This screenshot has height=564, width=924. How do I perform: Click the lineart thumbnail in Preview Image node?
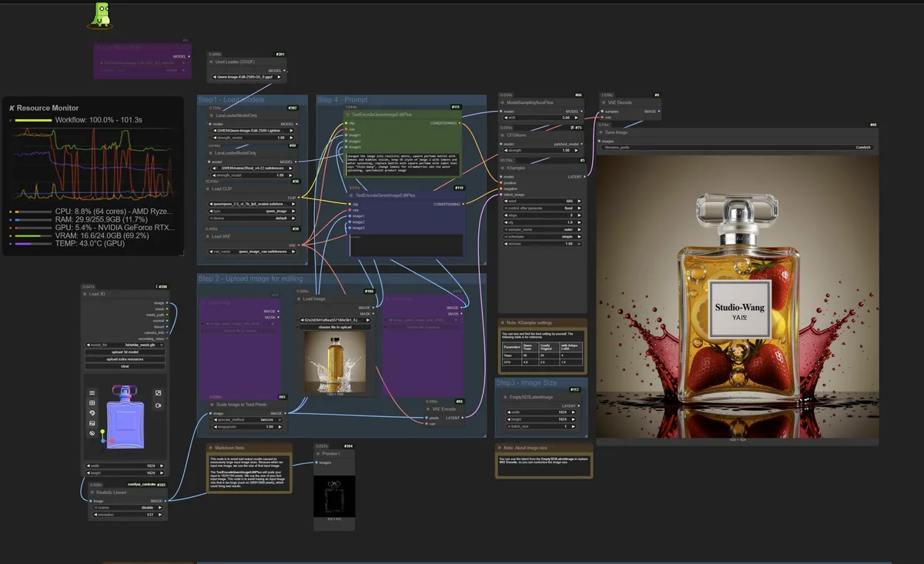[x=335, y=496]
